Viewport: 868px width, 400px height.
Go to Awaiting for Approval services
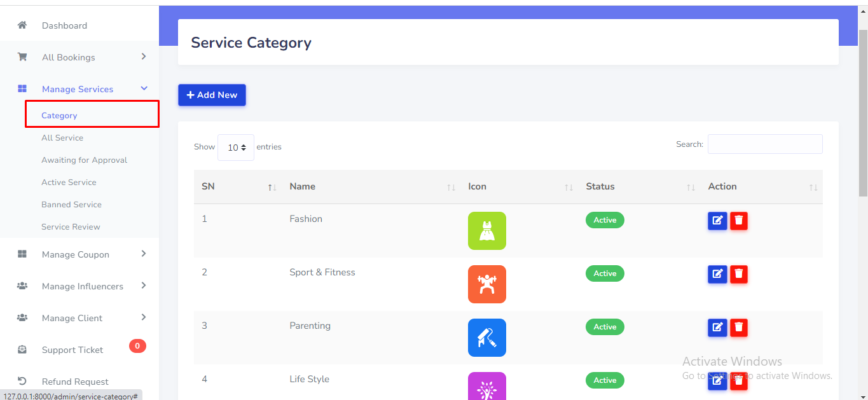84,160
